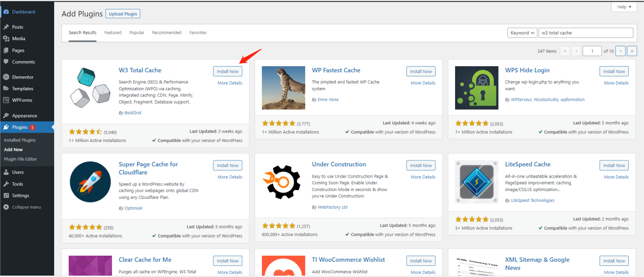
Task: Click the Posts pushpin icon
Action: pos(6,27)
